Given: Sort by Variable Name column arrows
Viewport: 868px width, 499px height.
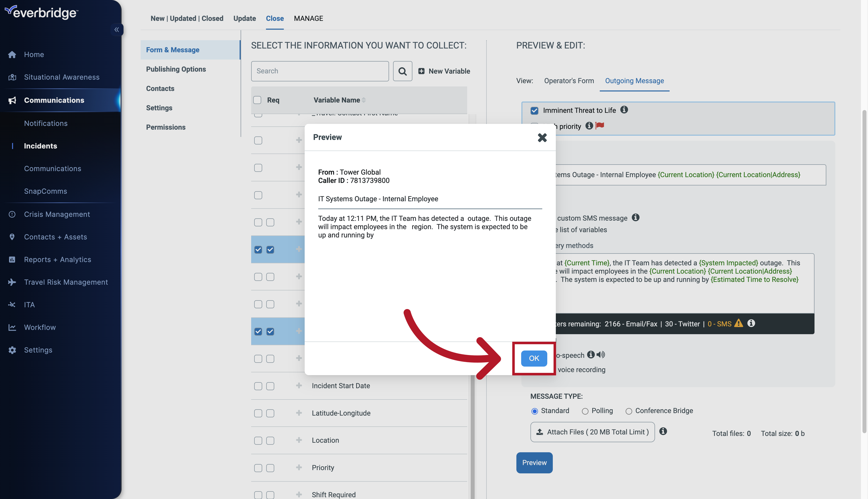Looking at the screenshot, I should [x=364, y=100].
